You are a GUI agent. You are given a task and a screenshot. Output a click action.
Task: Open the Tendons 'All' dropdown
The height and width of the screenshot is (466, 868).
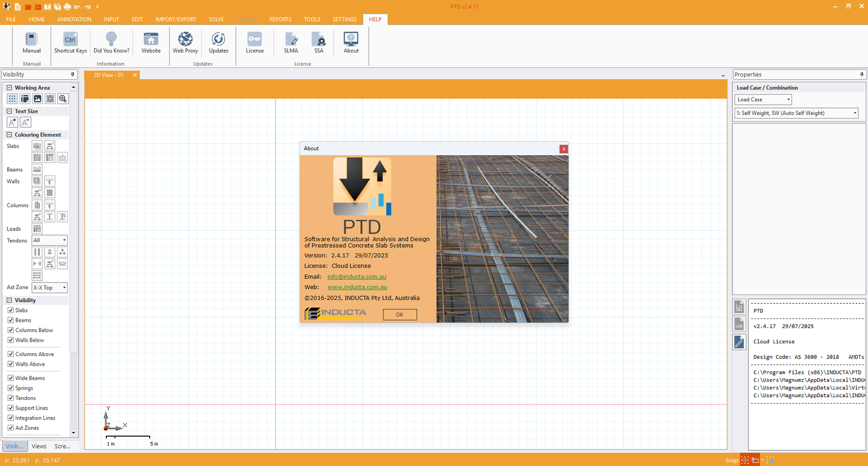50,240
